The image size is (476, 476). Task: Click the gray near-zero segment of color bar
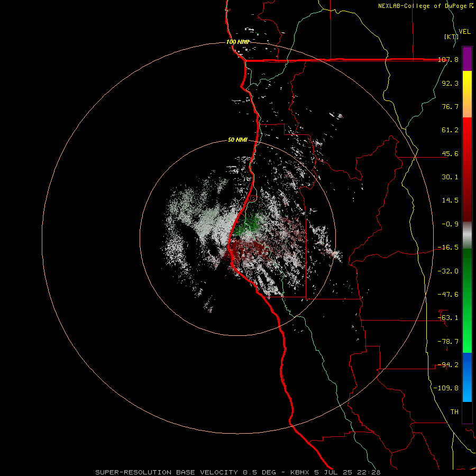(x=467, y=235)
